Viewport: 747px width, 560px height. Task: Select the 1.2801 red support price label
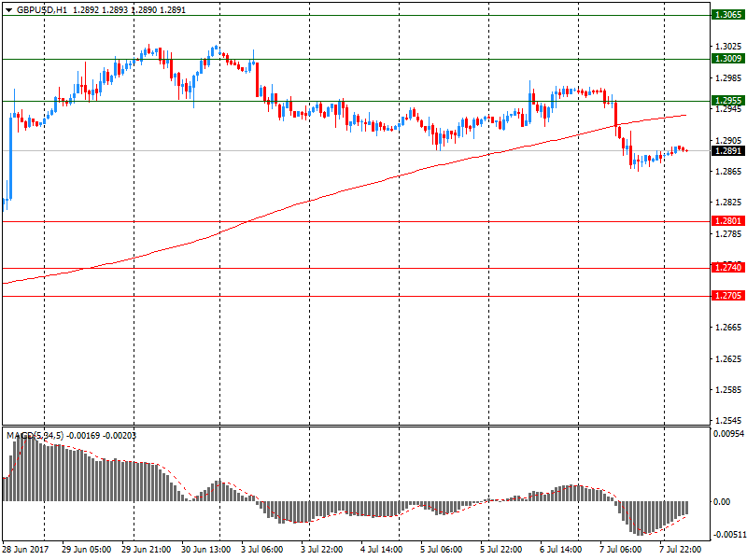728,221
